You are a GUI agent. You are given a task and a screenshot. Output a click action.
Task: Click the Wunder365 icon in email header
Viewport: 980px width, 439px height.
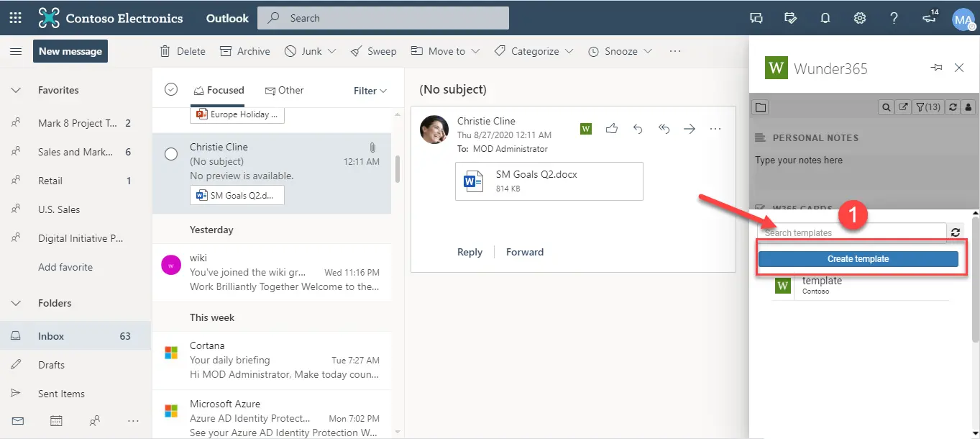586,129
